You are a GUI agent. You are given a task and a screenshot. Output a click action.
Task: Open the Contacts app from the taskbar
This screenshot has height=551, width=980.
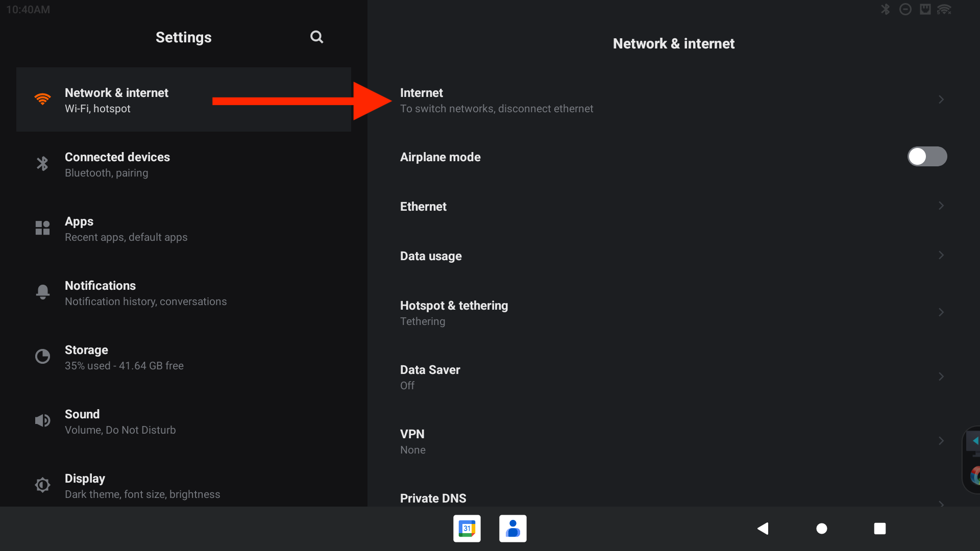pos(512,529)
